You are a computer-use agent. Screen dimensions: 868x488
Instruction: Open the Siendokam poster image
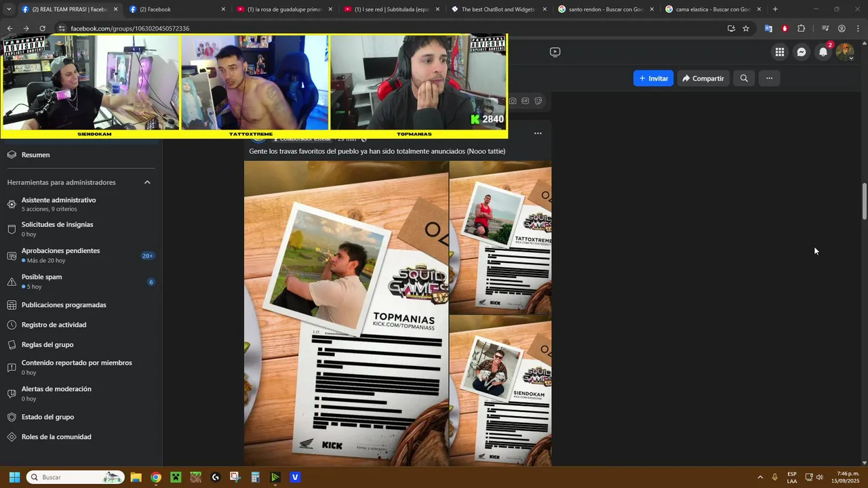coord(501,390)
